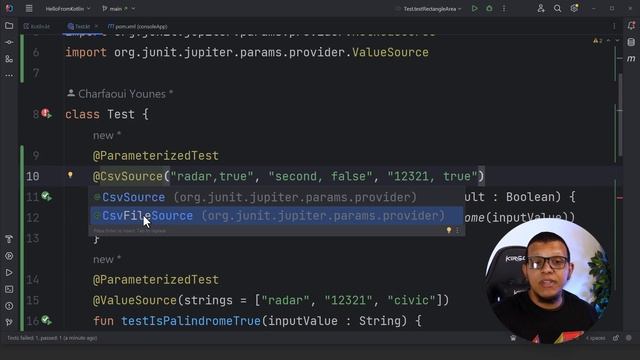Open the Database tool window
The width and height of the screenshot is (640, 360).
pyautogui.click(x=631, y=42)
